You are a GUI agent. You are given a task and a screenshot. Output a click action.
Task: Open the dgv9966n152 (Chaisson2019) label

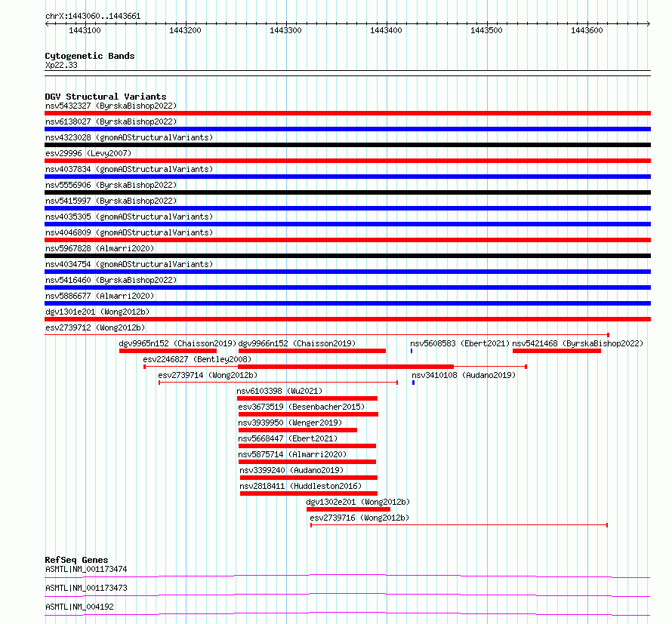(297, 343)
